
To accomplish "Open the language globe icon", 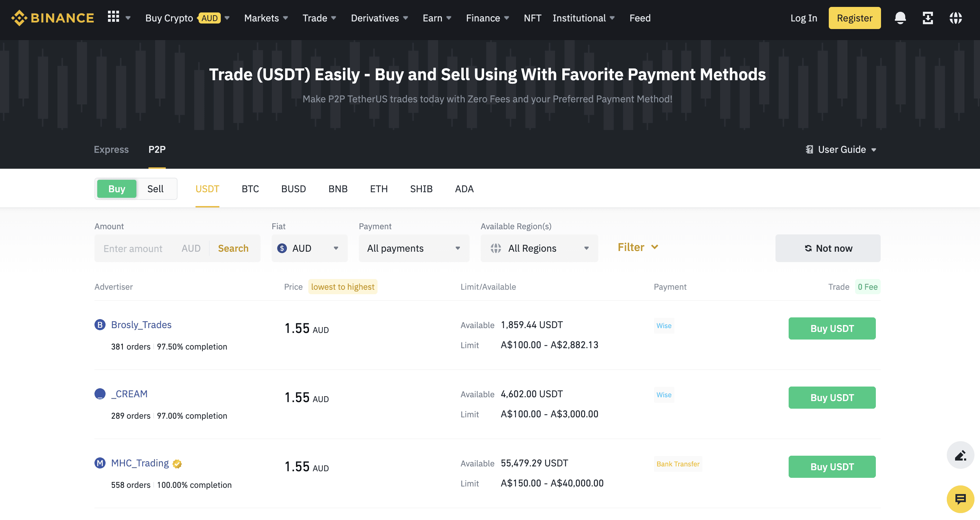I will click(955, 18).
